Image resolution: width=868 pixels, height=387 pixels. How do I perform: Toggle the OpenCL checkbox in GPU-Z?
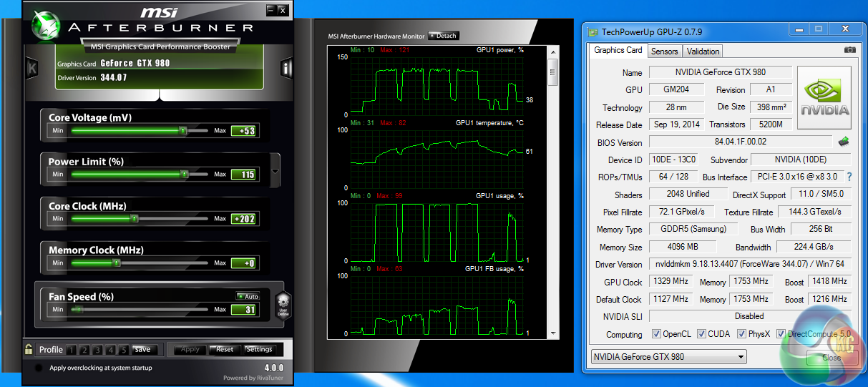click(x=656, y=334)
